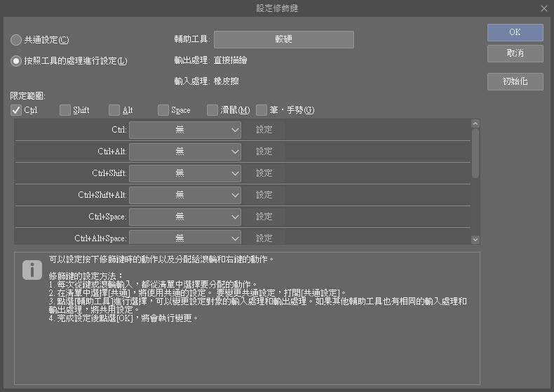Click the scroll down arrow of key list
Screen dimensions: 554x392
[475, 240]
